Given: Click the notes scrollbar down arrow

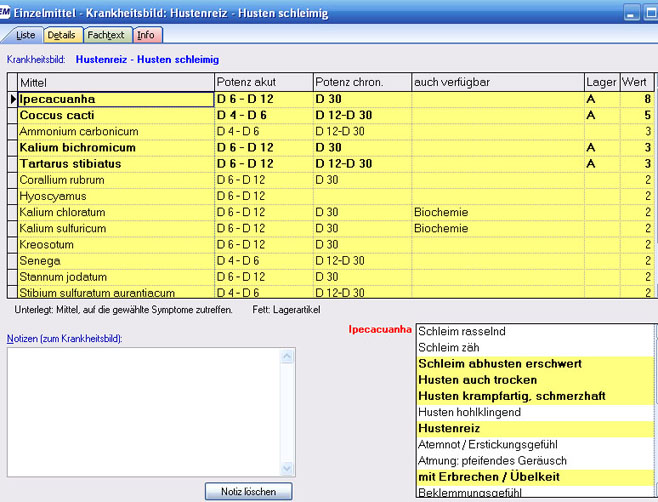Looking at the screenshot, I should (290, 468).
